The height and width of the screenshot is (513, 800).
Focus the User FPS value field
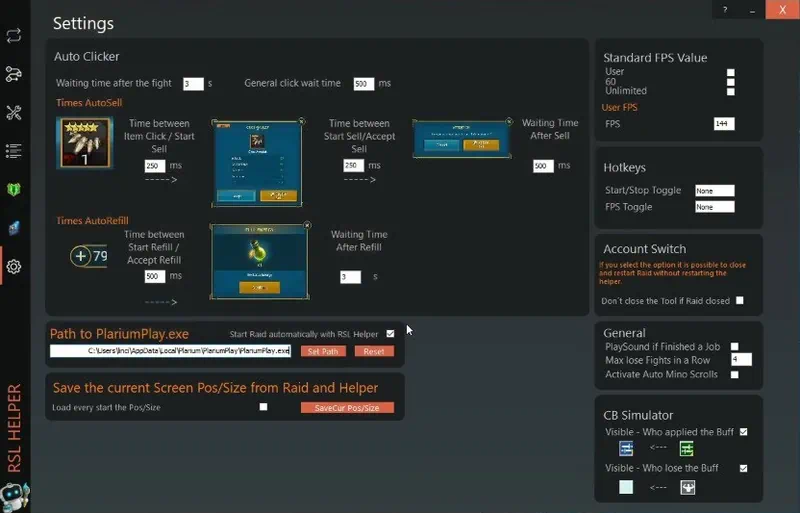pyautogui.click(x=724, y=124)
